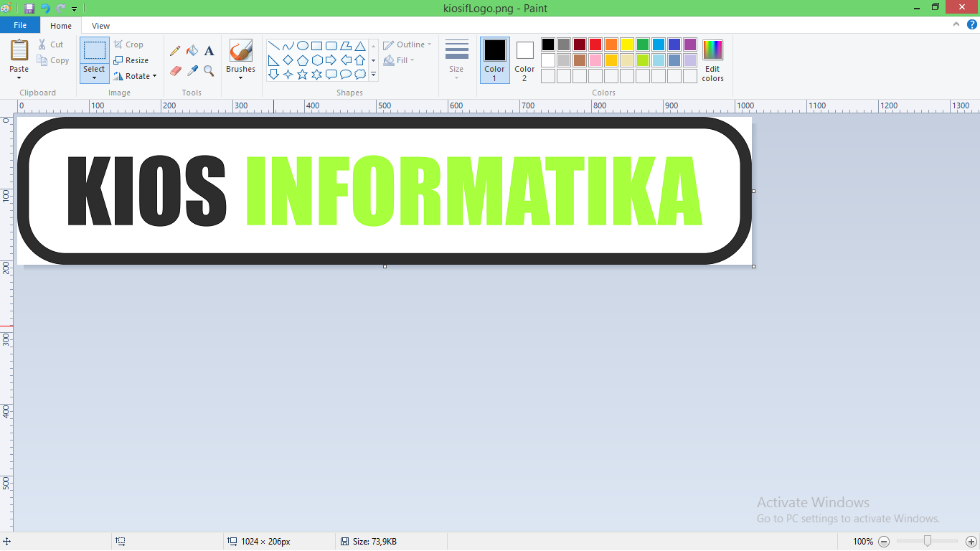Pick the red color swatch

point(595,44)
